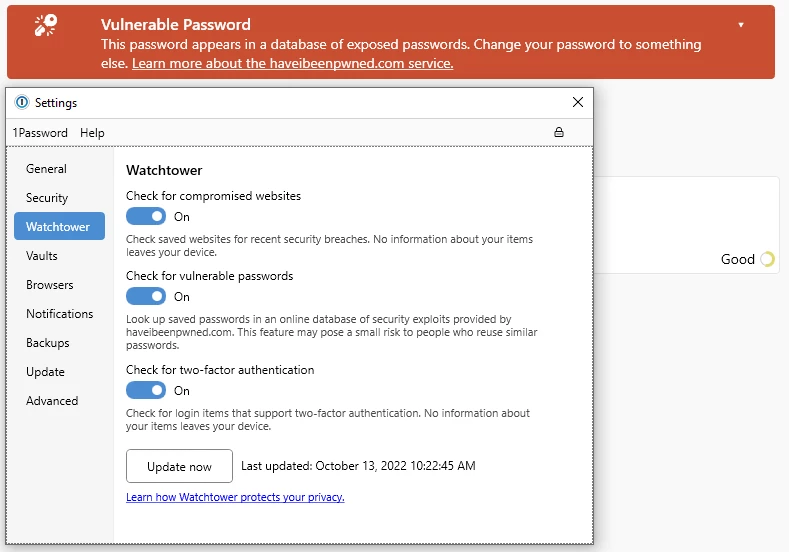Click the Last updated October 13, 2022 text
789x552 pixels.
[358, 466]
